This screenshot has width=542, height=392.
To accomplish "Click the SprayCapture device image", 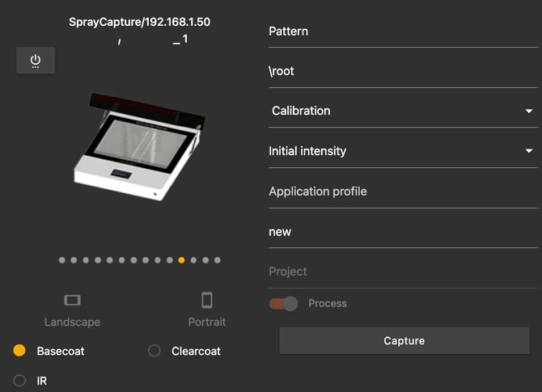I will [x=136, y=147].
